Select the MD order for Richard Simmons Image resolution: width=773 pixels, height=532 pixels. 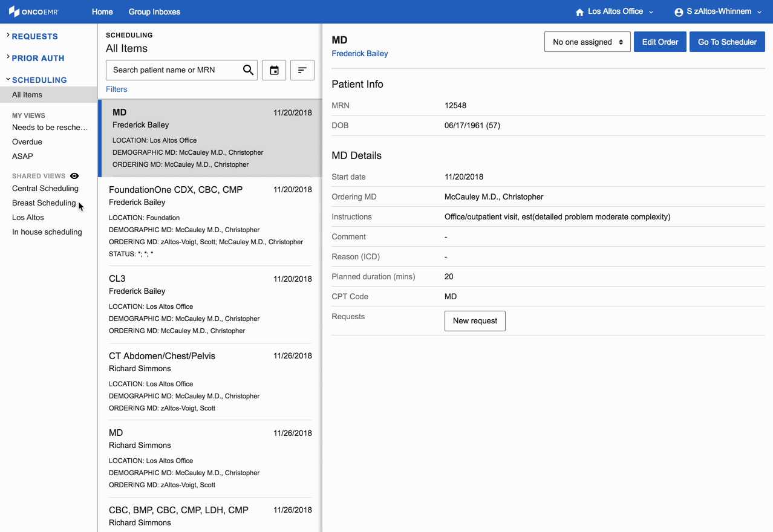(210, 458)
